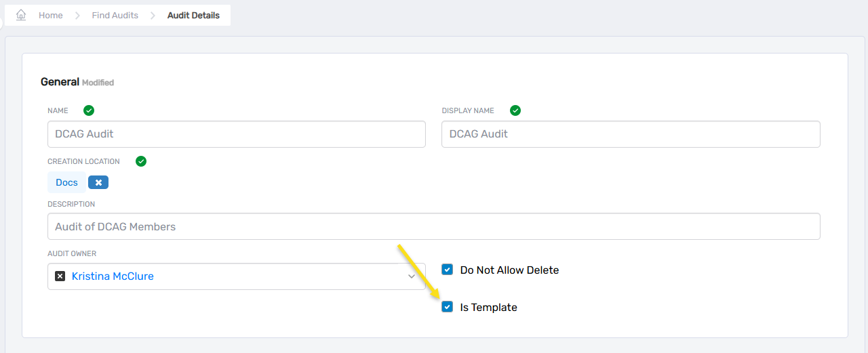Focus the Name field containing DCAG Audit
This screenshot has height=353, width=868.
tap(236, 134)
